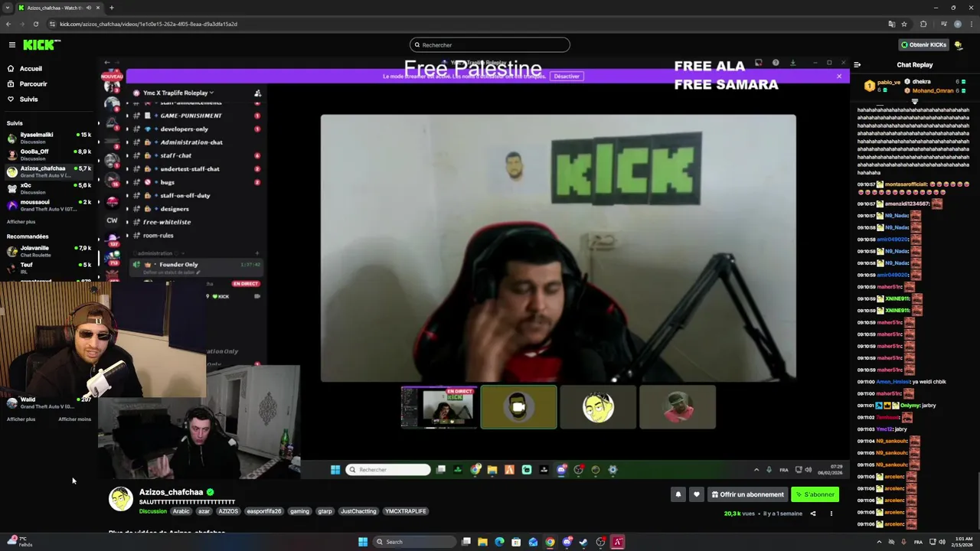
Task: Click the Chrome translate page icon
Action: tap(891, 24)
